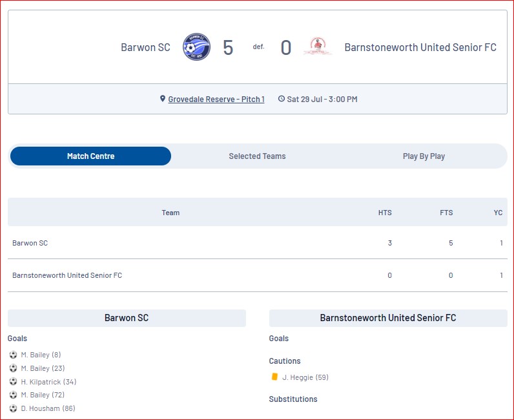Click the Barwon SC team name in header

coord(145,47)
